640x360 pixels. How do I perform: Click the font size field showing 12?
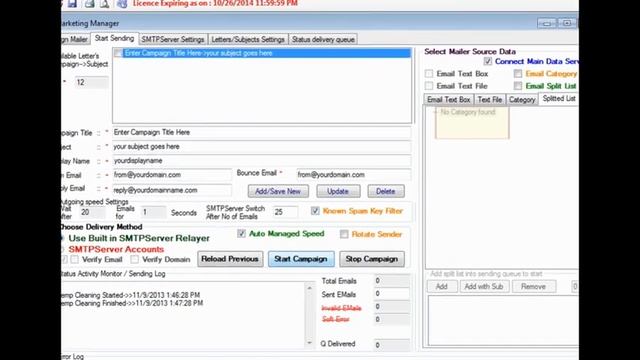[92, 82]
